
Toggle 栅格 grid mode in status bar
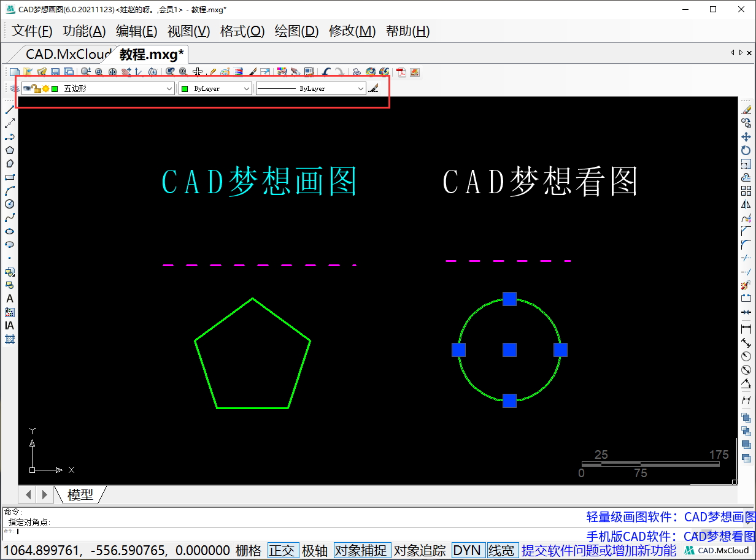click(249, 550)
